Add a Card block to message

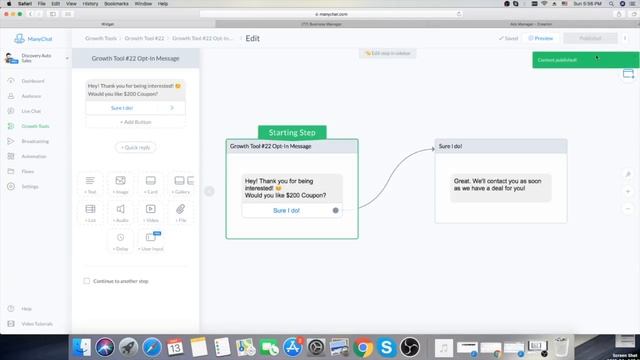click(151, 184)
